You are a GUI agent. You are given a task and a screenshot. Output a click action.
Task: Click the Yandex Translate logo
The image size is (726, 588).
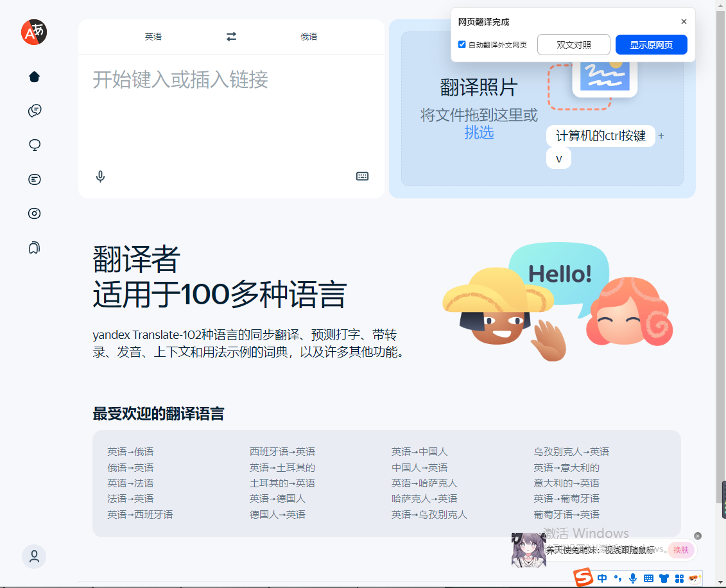(34, 32)
